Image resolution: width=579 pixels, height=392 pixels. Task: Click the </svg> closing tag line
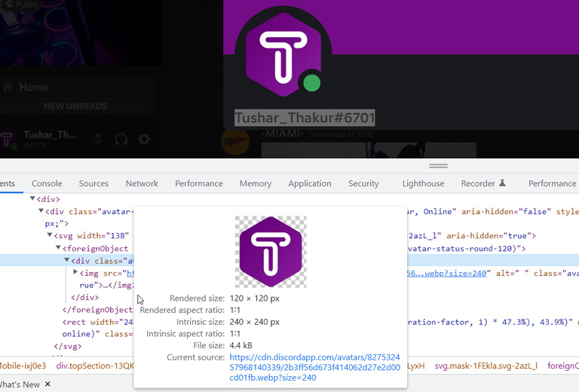pyautogui.click(x=68, y=346)
